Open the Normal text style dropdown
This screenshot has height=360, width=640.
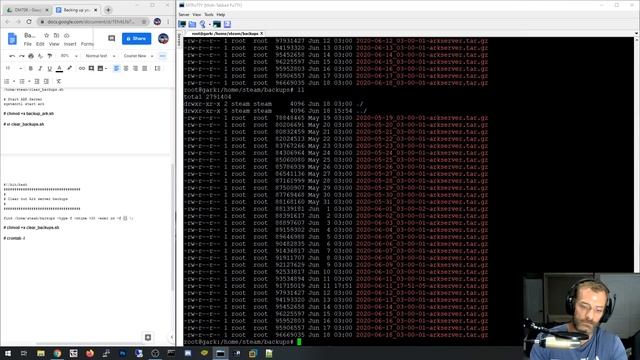point(100,56)
